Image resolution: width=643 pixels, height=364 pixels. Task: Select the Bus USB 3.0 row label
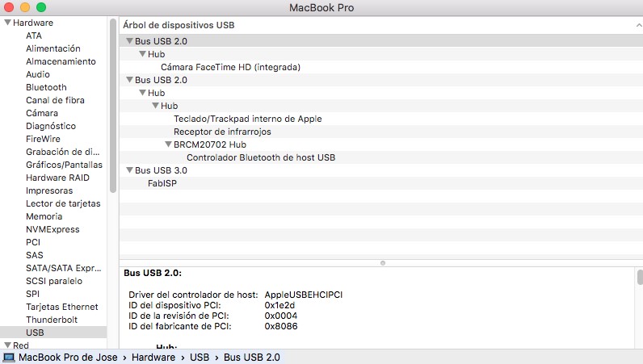pos(161,170)
